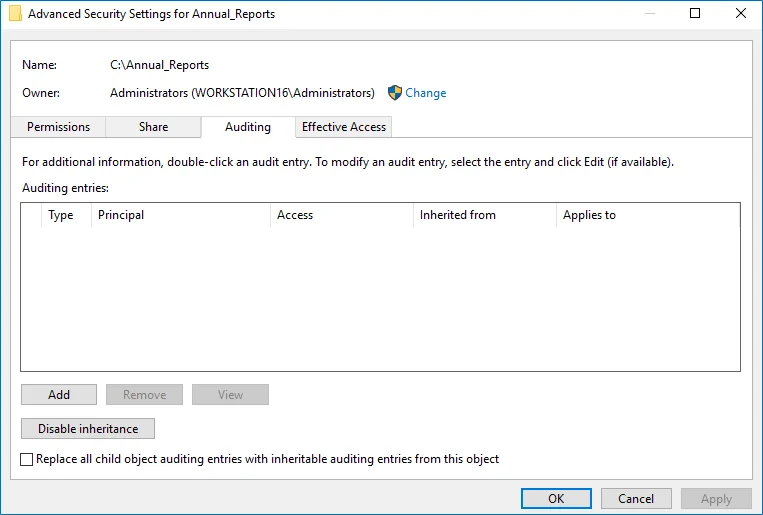This screenshot has height=515, width=763.
Task: Click the Apply button
Action: point(716,498)
